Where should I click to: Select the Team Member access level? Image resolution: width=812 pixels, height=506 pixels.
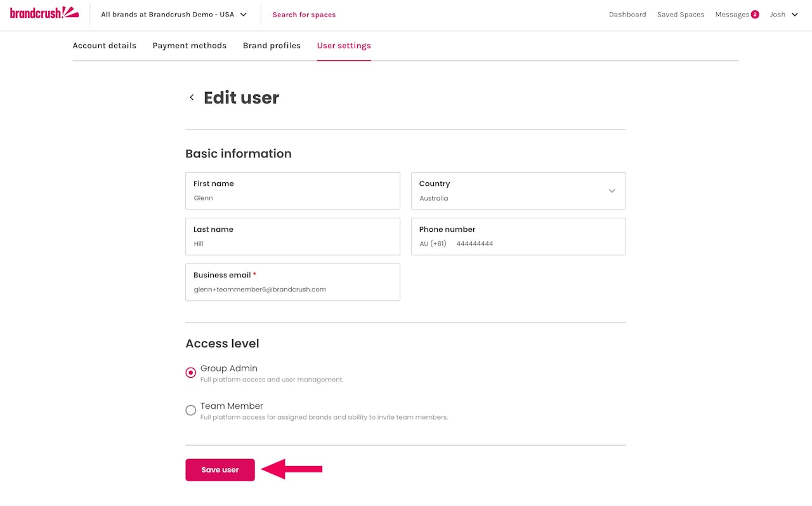click(x=191, y=410)
